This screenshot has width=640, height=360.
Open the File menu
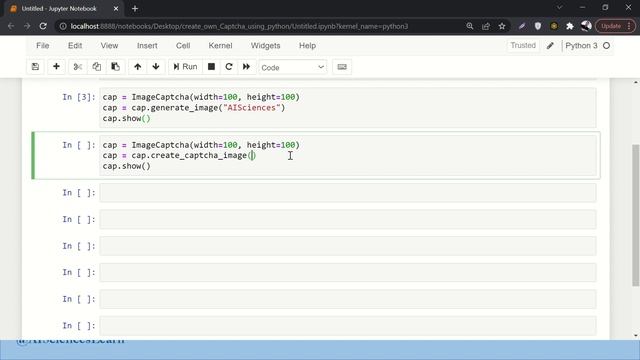(x=42, y=46)
